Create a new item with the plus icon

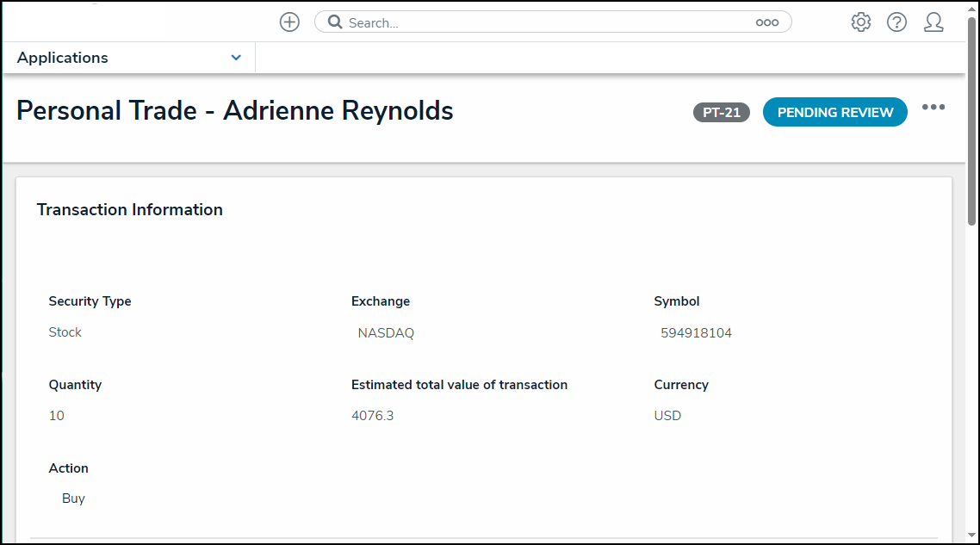(x=288, y=22)
